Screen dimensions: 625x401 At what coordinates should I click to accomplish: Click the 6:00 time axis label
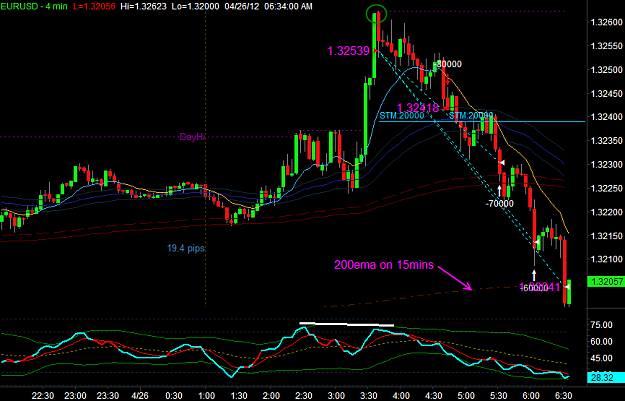pyautogui.click(x=531, y=396)
